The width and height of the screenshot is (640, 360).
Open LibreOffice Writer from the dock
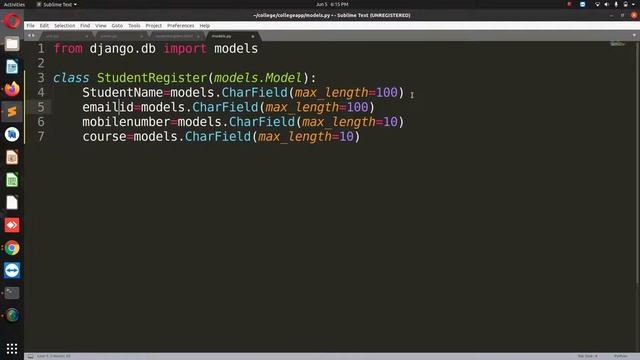(x=12, y=67)
